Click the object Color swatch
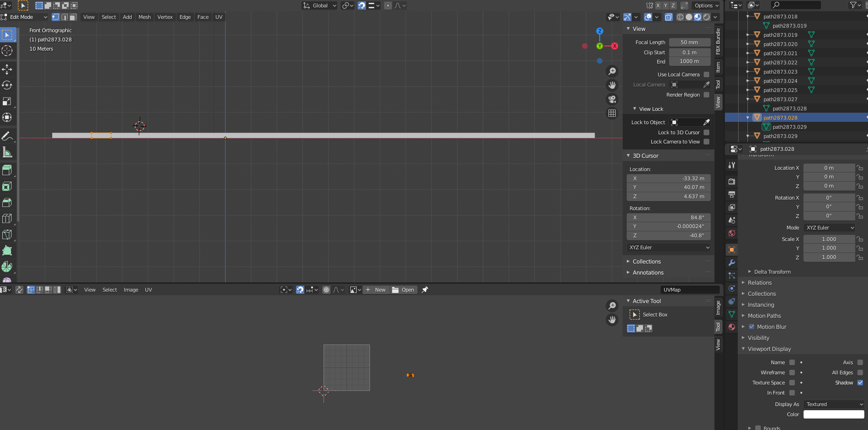The width and height of the screenshot is (868, 430). tap(834, 414)
